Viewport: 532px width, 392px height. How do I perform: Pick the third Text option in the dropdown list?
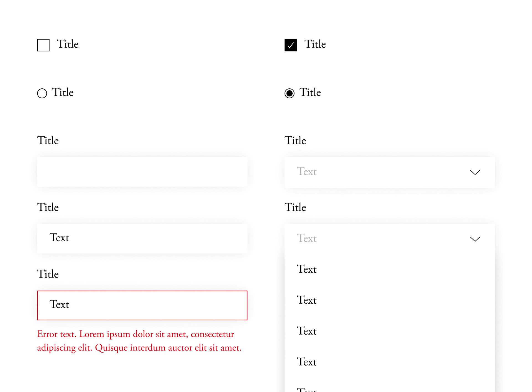pos(307,331)
